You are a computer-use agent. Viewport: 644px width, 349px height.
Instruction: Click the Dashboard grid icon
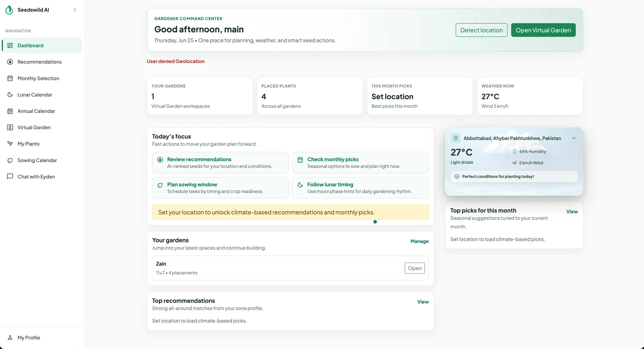coord(10,45)
